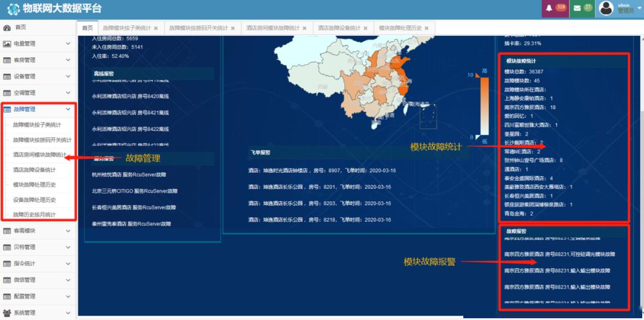Expand the 设备管理 menu chevron
Viewport: 644px width, 320px height.
68,76
